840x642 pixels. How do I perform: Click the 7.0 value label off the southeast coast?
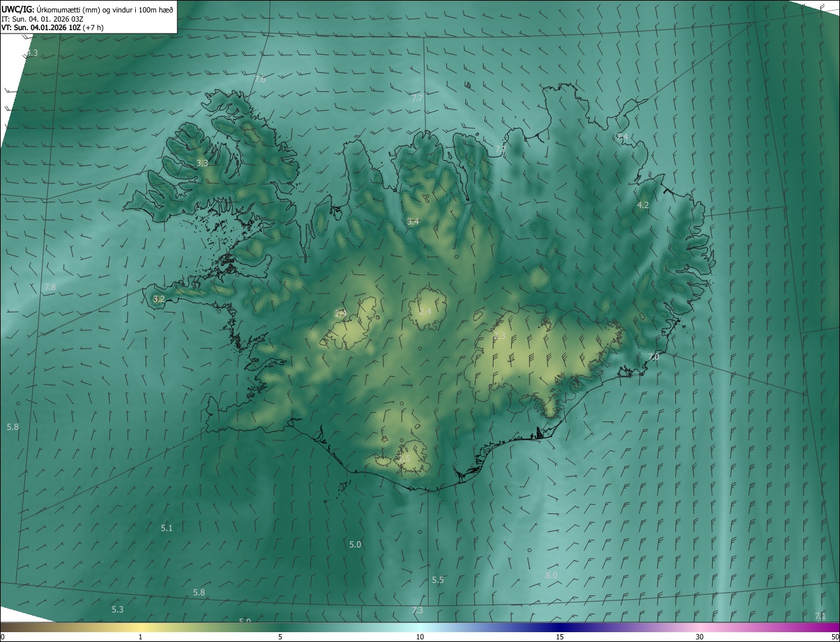[654, 356]
